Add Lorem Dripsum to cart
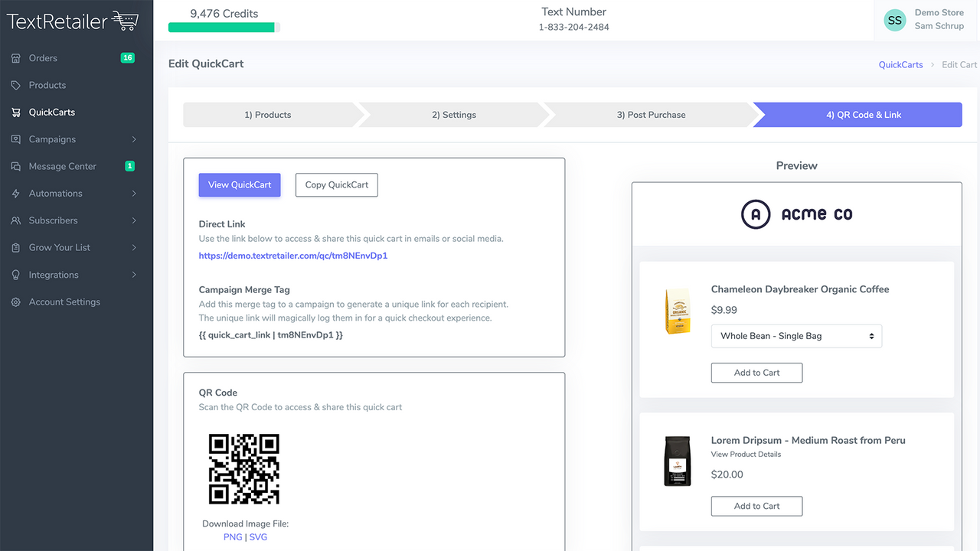Image resolution: width=980 pixels, height=551 pixels. click(756, 506)
